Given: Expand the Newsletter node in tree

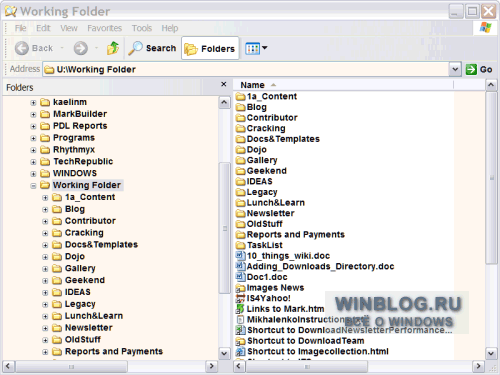Looking at the screenshot, I should 45,328.
